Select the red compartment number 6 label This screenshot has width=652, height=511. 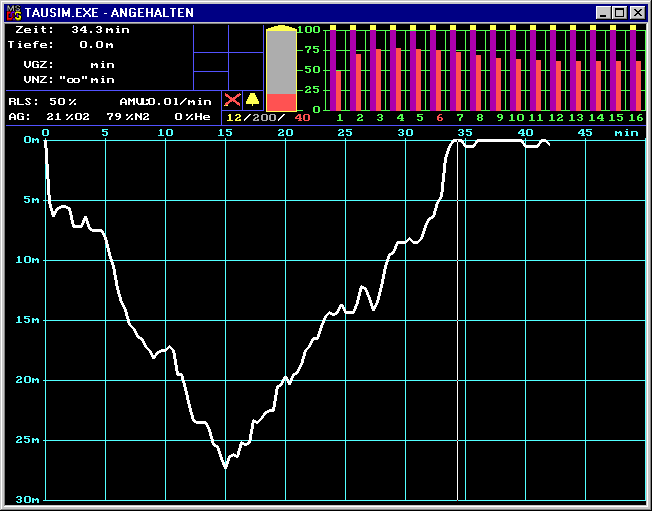(439, 118)
